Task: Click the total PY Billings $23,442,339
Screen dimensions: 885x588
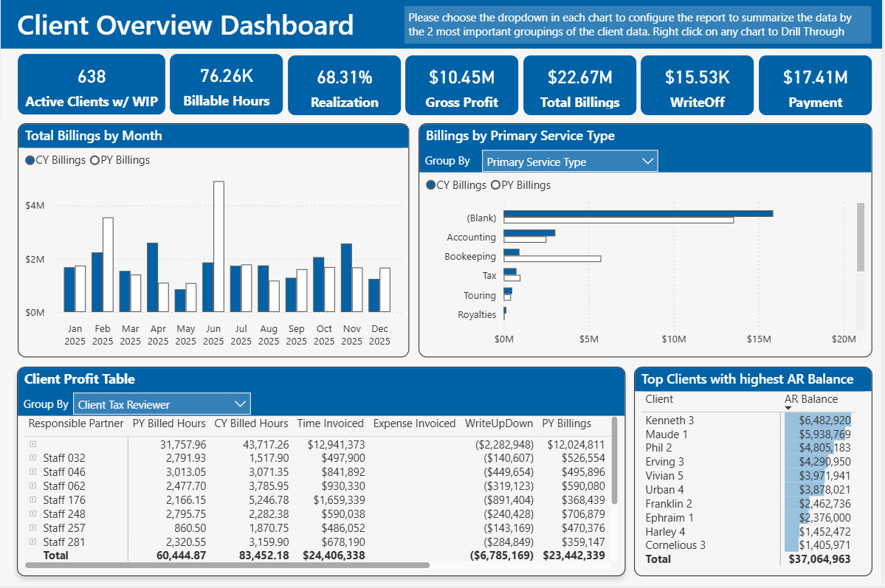Action: click(574, 556)
